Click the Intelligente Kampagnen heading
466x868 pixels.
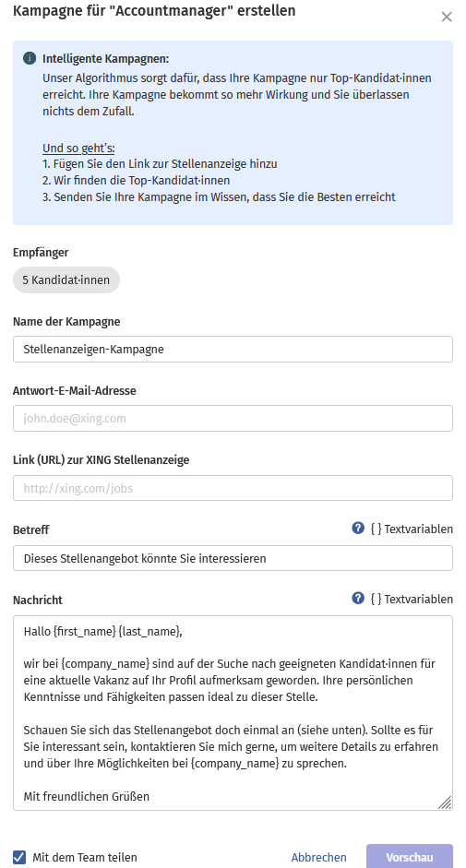pyautogui.click(x=106, y=59)
